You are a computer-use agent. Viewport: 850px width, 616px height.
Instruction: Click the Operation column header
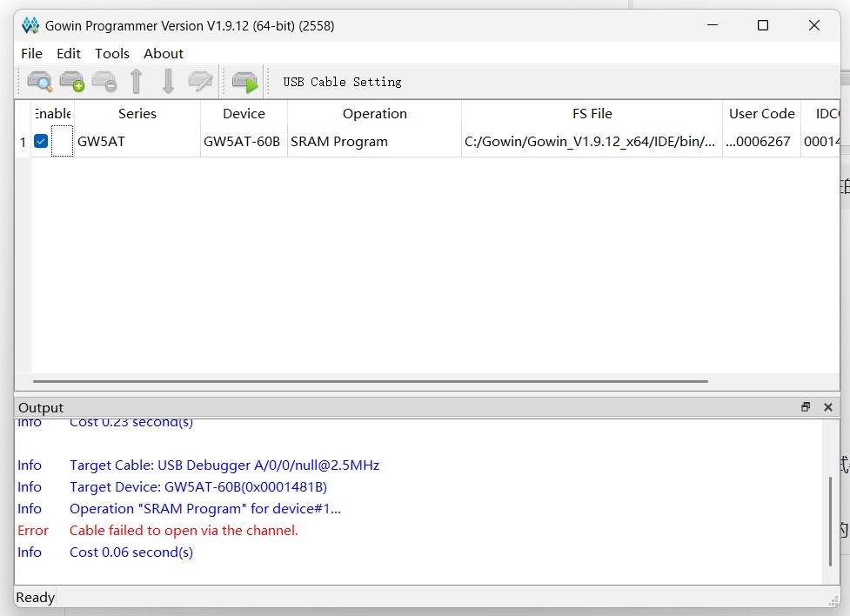(375, 113)
